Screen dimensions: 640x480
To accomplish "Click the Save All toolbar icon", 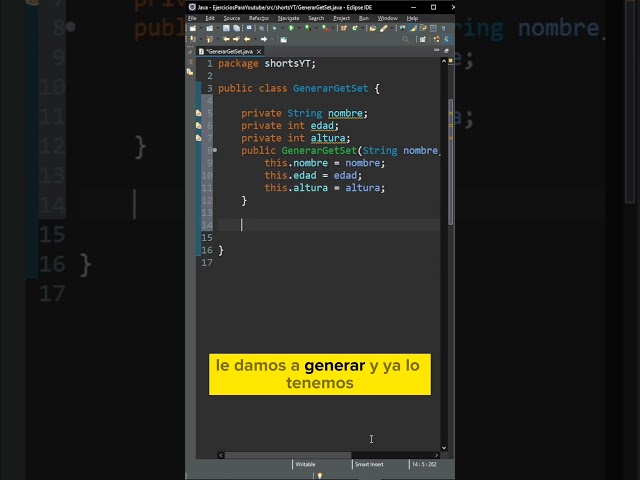I will [x=237, y=28].
